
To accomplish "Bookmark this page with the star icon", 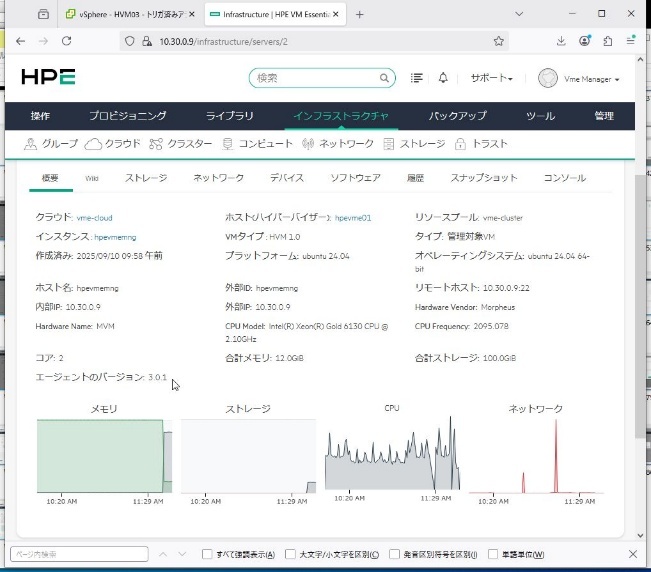I will coord(498,41).
